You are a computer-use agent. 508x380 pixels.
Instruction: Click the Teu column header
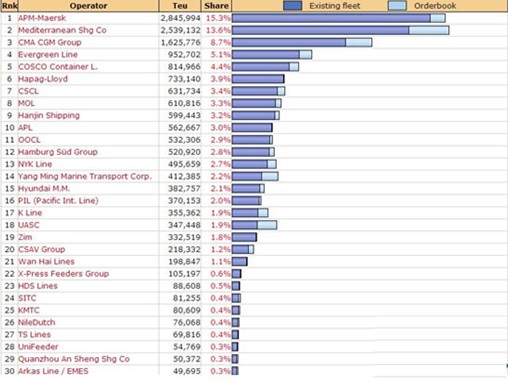click(x=180, y=6)
